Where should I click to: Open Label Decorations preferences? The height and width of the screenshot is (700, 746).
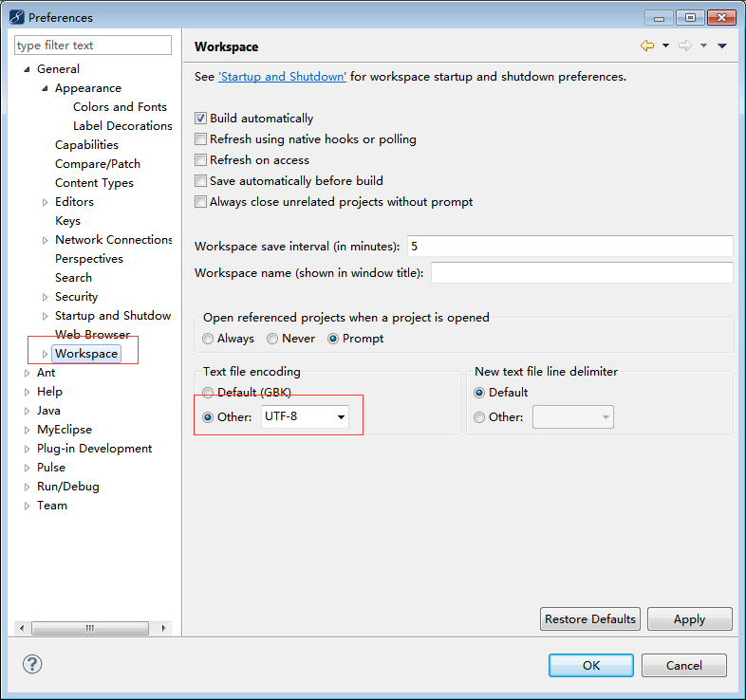click(x=122, y=126)
